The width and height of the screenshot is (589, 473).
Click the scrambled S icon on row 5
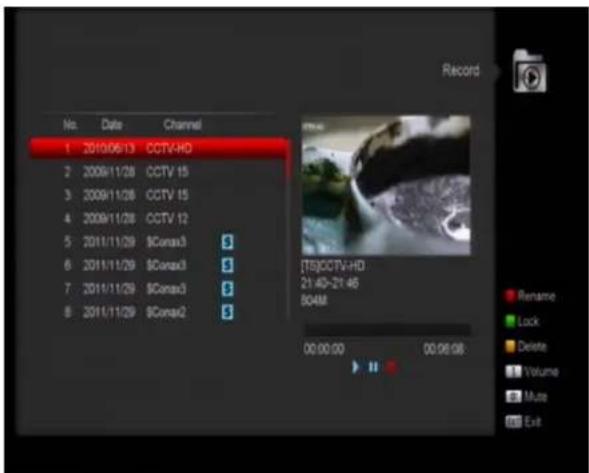click(x=227, y=242)
